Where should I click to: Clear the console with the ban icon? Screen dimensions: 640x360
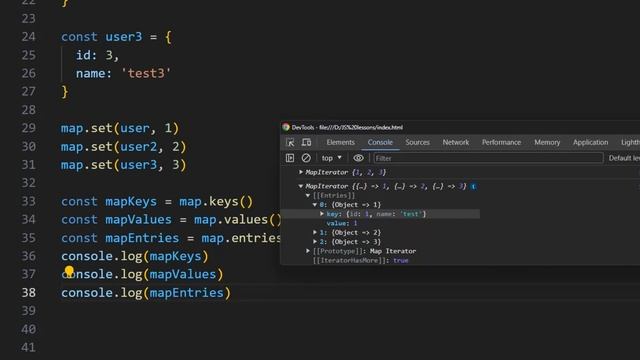[x=306, y=158]
